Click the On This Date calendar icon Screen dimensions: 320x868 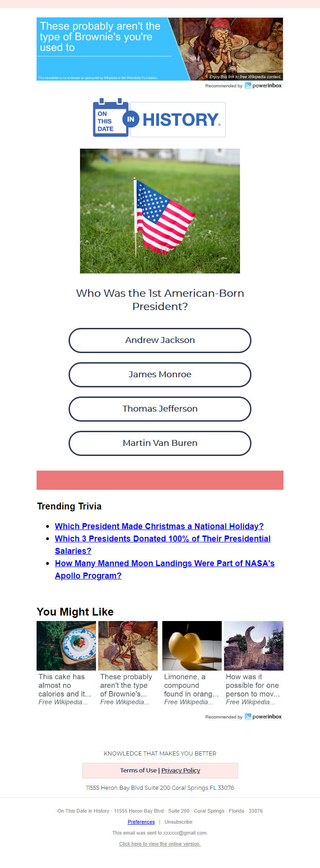point(111,118)
